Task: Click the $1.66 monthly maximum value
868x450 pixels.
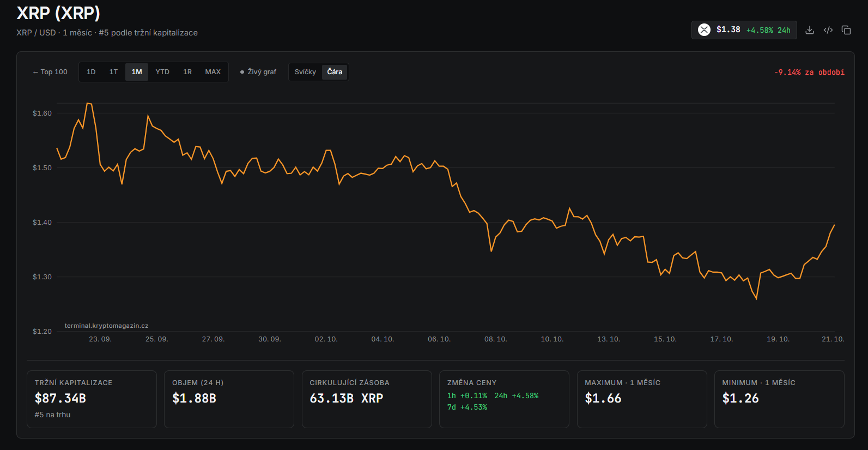Action: click(603, 398)
